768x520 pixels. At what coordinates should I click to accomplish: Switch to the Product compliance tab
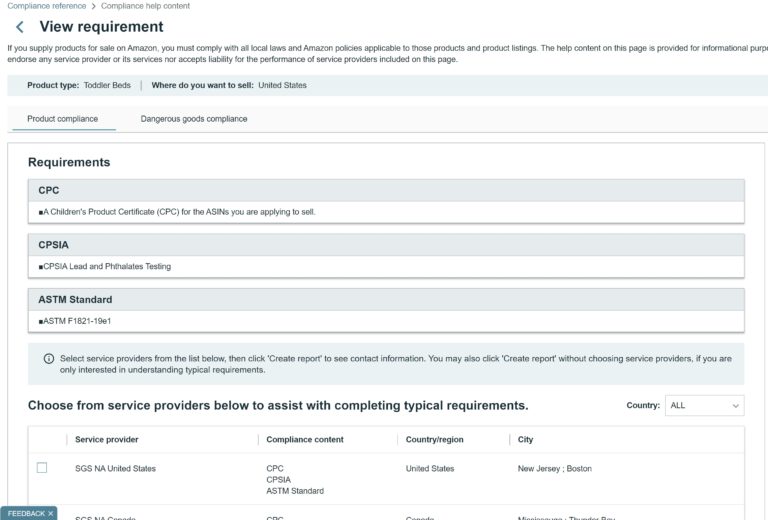[x=62, y=119]
